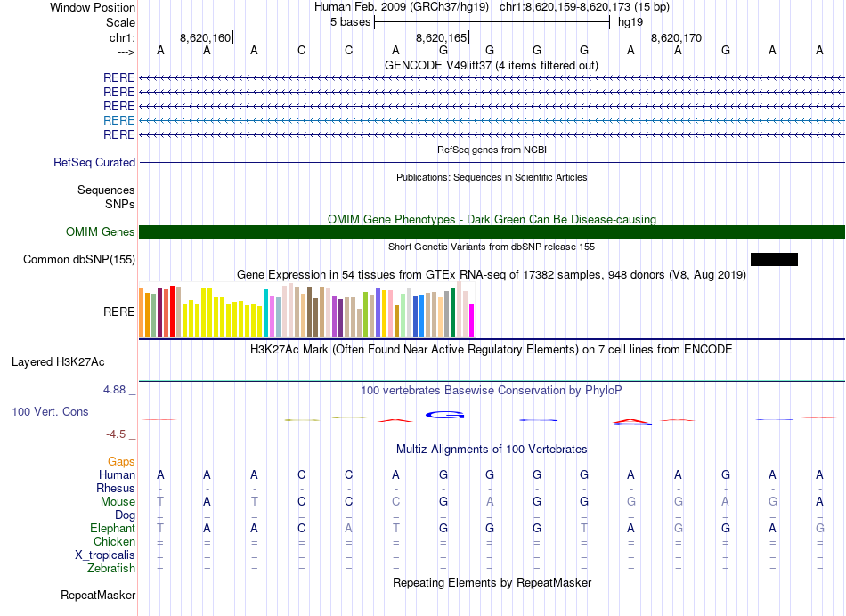
Task: Select the Chicken species label
Action: click(x=114, y=541)
